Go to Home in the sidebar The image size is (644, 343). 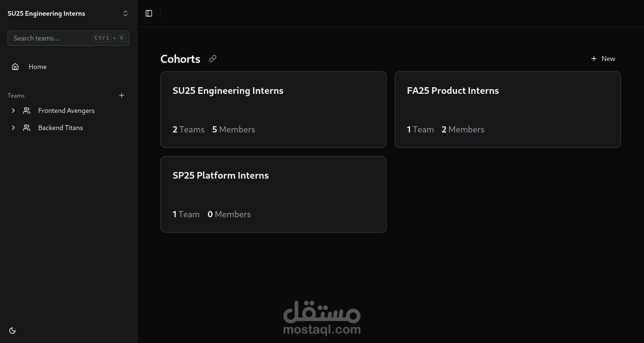click(x=68, y=67)
